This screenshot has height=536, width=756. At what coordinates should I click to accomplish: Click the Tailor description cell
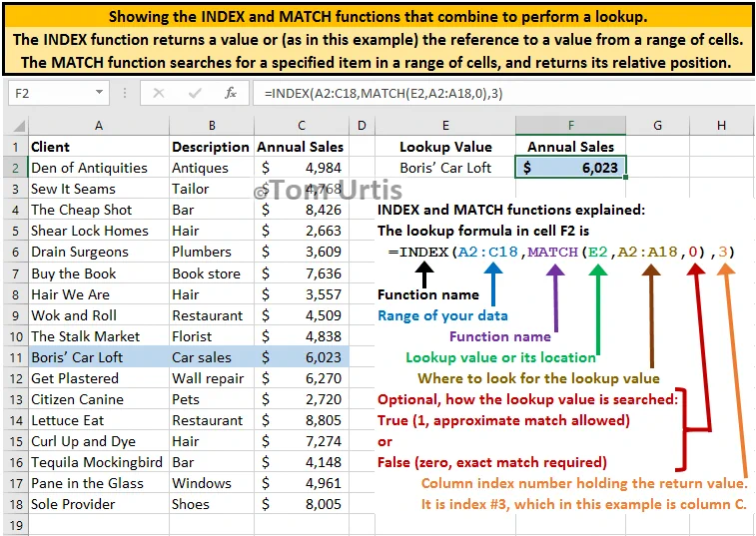(212, 189)
